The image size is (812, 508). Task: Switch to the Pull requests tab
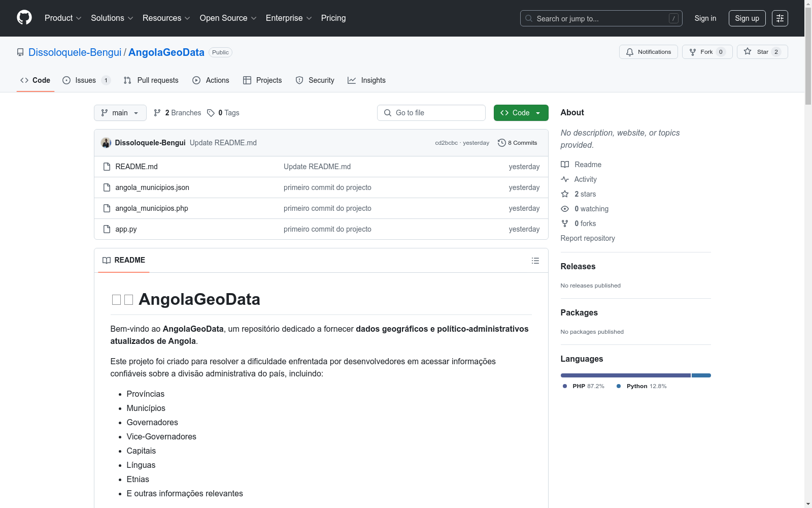coord(151,80)
